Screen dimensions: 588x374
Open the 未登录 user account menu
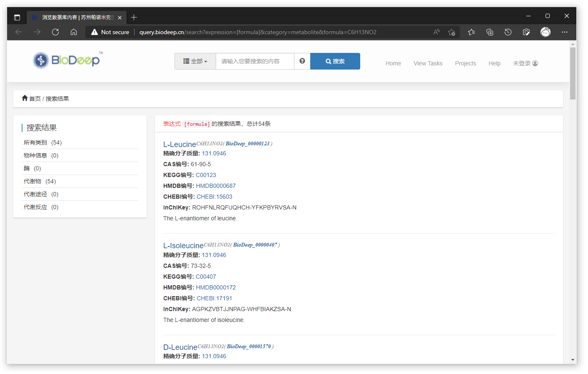click(x=525, y=63)
